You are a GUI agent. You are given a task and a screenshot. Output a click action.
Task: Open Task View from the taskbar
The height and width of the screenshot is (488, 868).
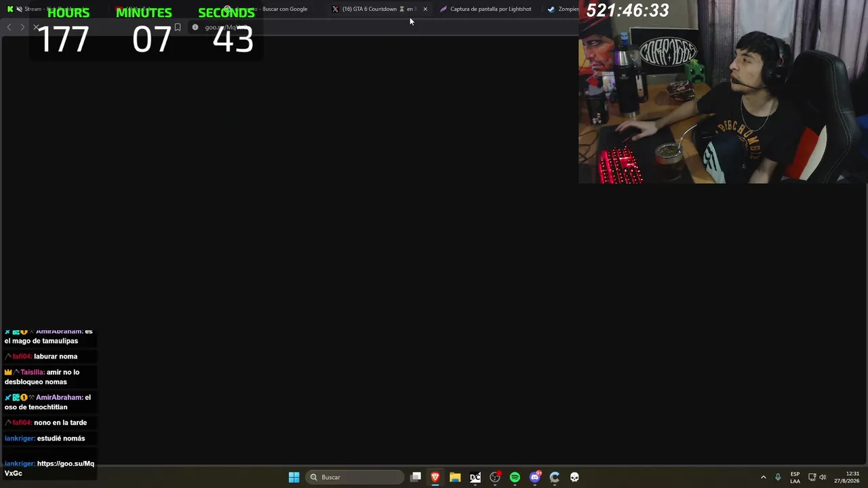point(416,477)
